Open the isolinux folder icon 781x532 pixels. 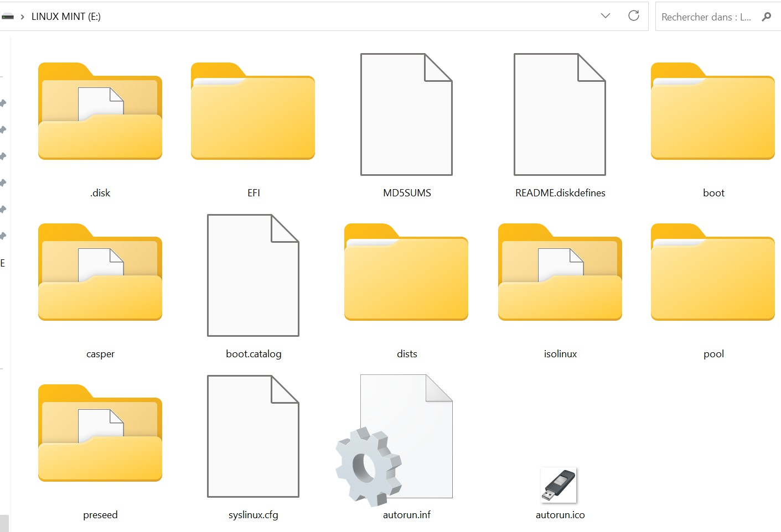coord(560,272)
